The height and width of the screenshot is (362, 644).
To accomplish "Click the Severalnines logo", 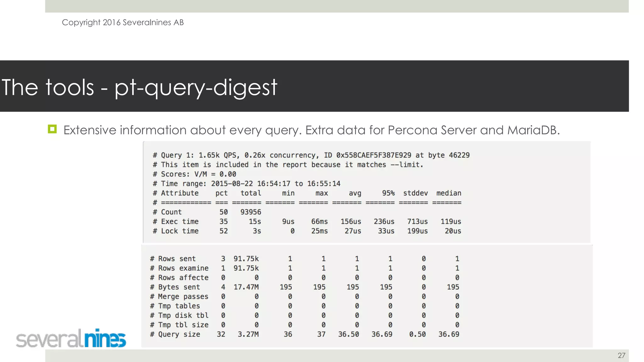I will click(x=71, y=338).
